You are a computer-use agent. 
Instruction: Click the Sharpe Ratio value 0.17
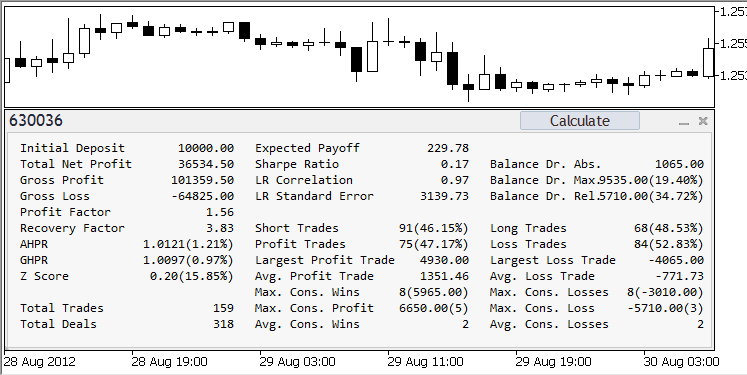coord(454,164)
